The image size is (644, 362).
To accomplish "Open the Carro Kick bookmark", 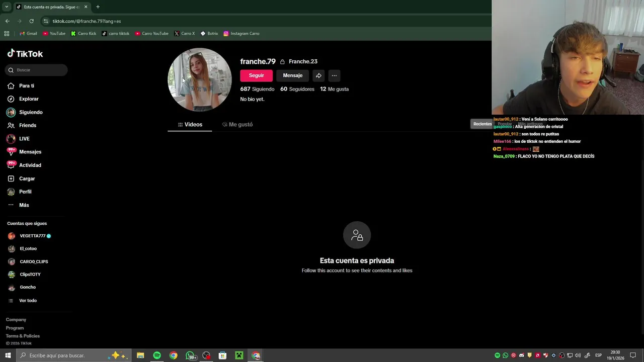I will (x=83, y=34).
